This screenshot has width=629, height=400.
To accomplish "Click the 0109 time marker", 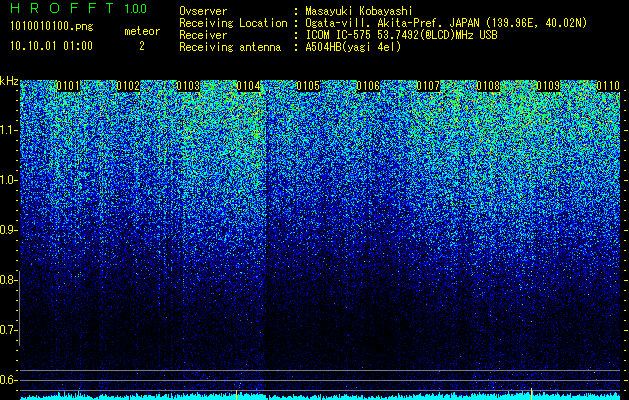I will click(x=548, y=86).
